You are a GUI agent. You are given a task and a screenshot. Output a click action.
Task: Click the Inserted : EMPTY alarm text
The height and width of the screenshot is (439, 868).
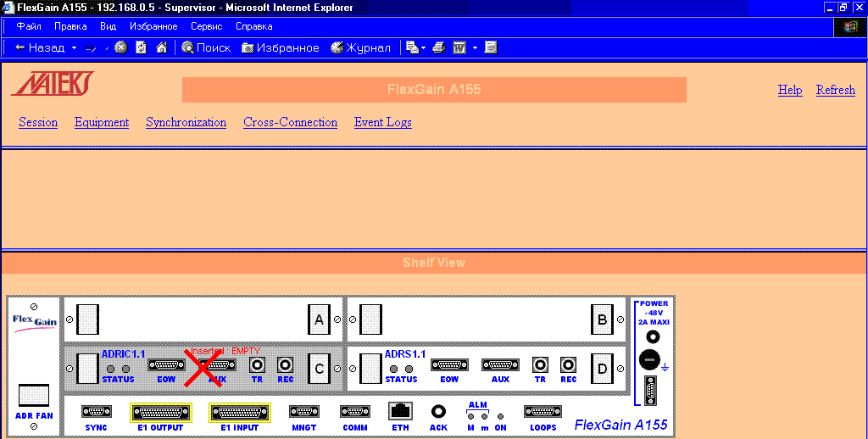pos(225,351)
